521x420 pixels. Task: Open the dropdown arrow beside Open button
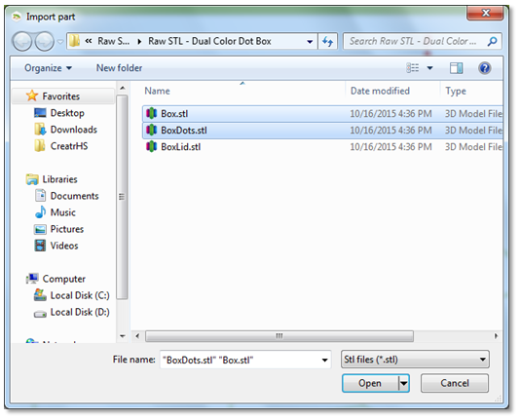coord(404,383)
